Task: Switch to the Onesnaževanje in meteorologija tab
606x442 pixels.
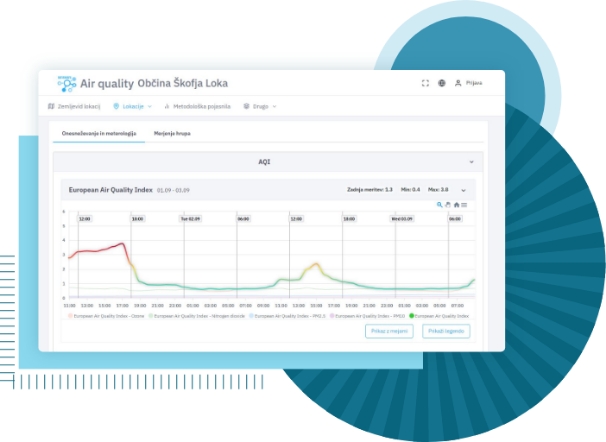Action: [x=96, y=132]
